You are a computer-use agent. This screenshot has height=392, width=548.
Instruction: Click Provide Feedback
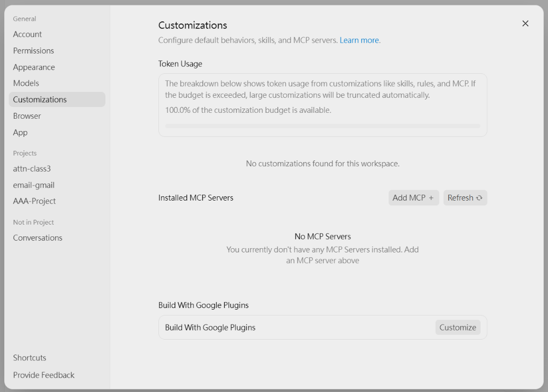[44, 375]
